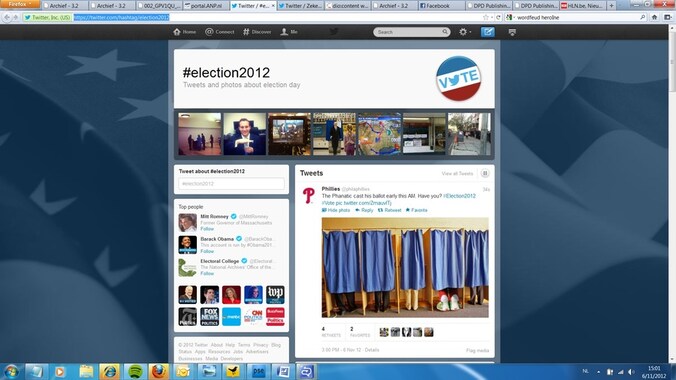Open Spotify from the taskbar
This screenshot has width=676, height=380.
[x=135, y=371]
